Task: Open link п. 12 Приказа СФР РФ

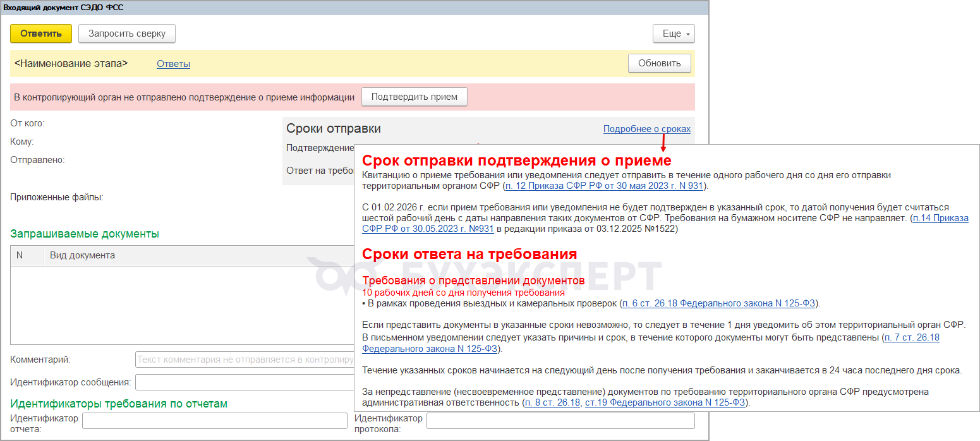Action: click(605, 186)
